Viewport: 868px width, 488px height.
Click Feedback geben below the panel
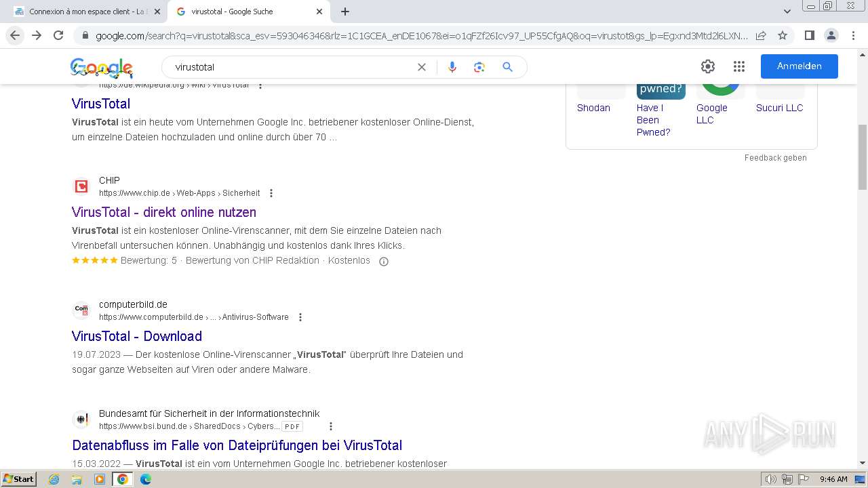776,158
